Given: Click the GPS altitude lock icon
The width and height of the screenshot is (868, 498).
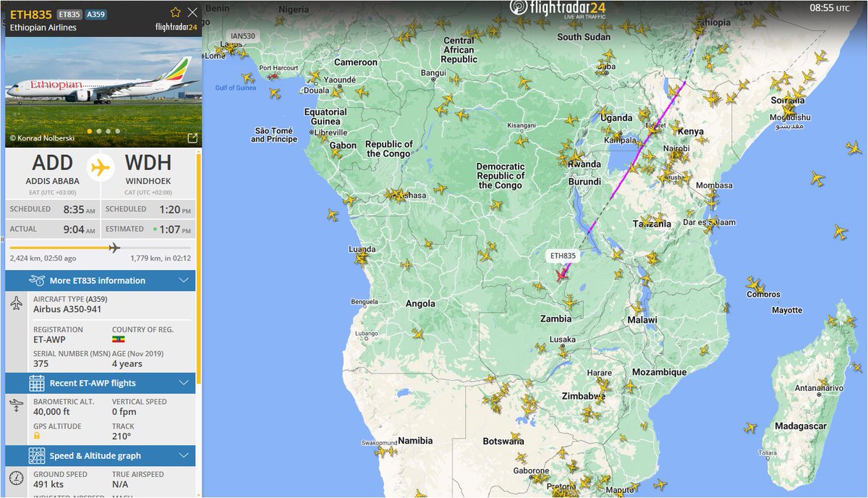Looking at the screenshot, I should tap(37, 436).
